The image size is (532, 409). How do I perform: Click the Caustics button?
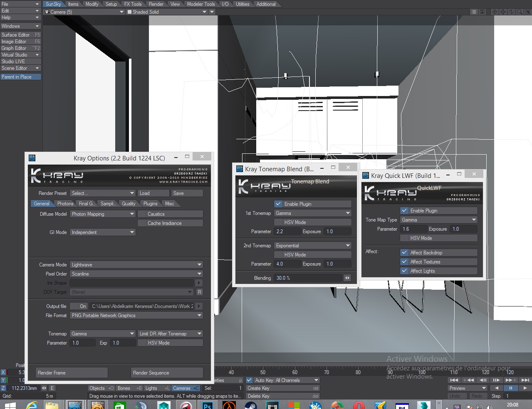pyautogui.click(x=170, y=214)
